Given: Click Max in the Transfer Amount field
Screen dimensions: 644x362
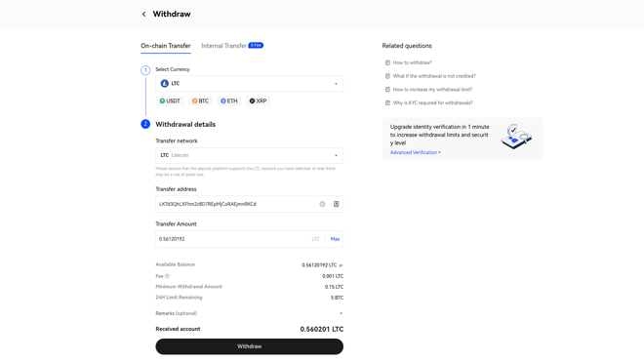Looking at the screenshot, I should pos(335,239).
